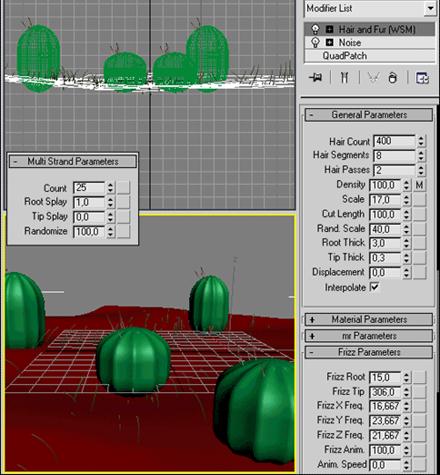
Task: Click Tip Thick value field
Action: 385,258
